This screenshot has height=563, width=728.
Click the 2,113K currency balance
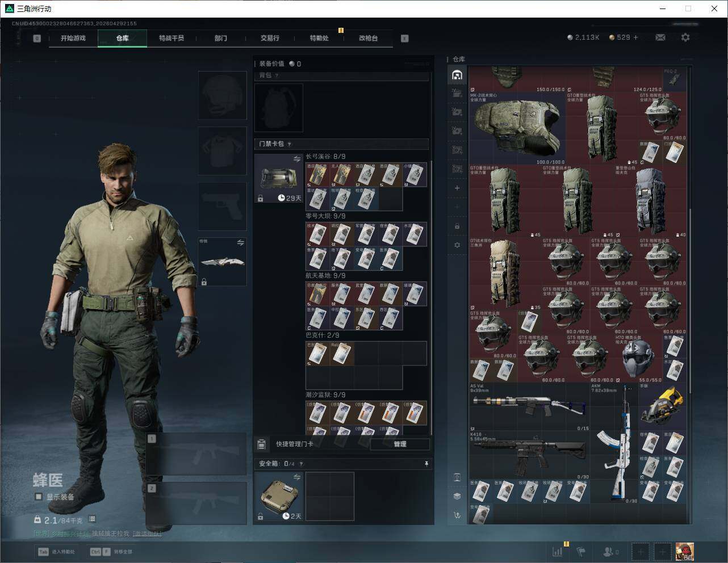pos(583,37)
